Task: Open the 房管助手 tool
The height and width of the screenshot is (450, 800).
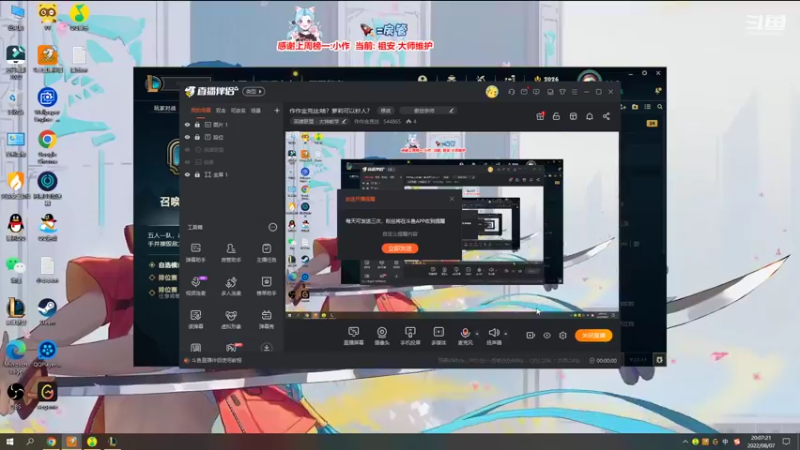Action: point(231,253)
